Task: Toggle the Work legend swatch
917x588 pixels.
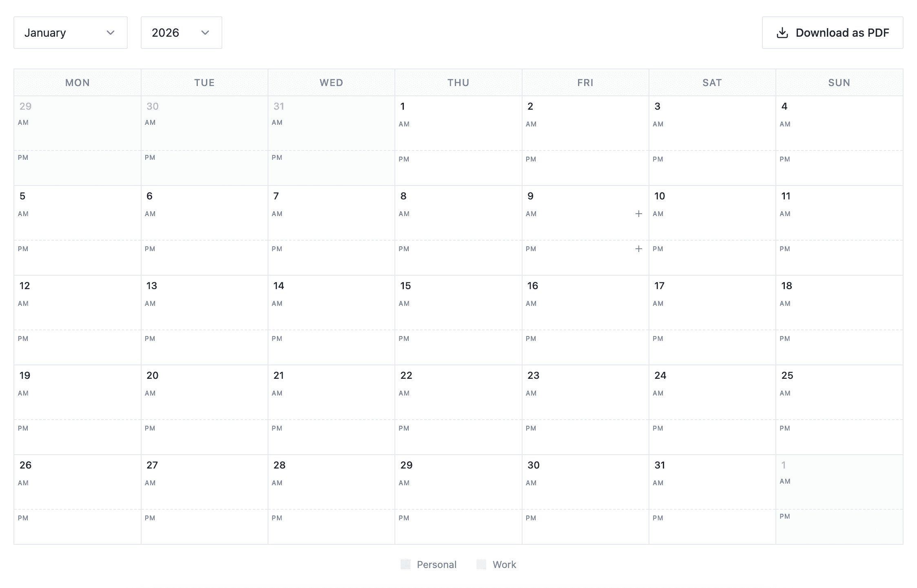Action: coord(481,564)
